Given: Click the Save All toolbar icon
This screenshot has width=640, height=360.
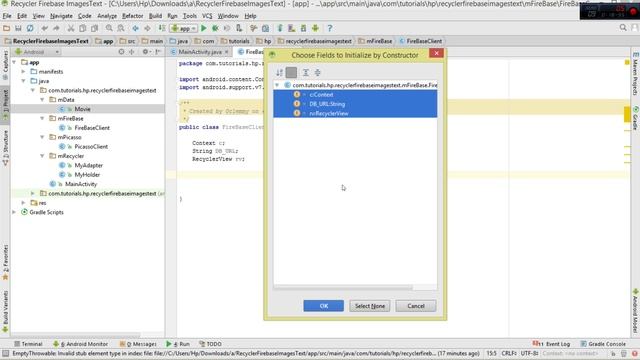Looking at the screenshot, I should click(x=18, y=28).
